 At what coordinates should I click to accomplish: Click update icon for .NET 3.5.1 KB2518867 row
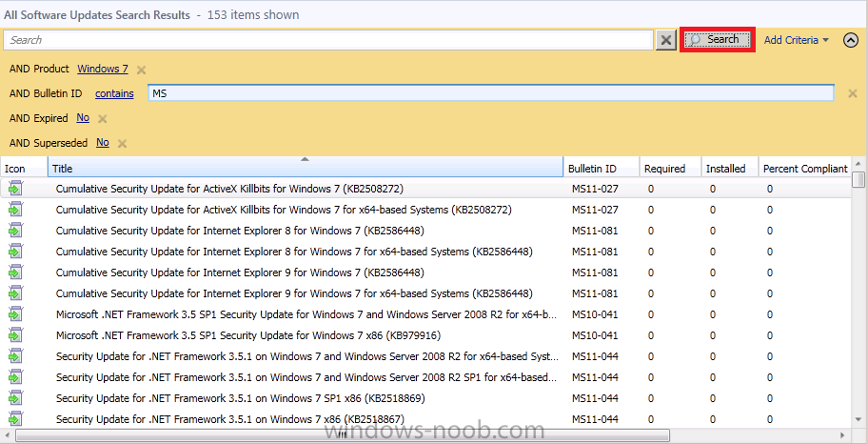15,418
